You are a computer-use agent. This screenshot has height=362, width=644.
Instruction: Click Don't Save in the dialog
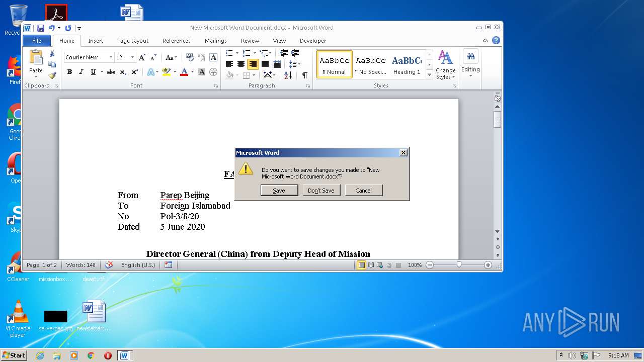tap(321, 191)
